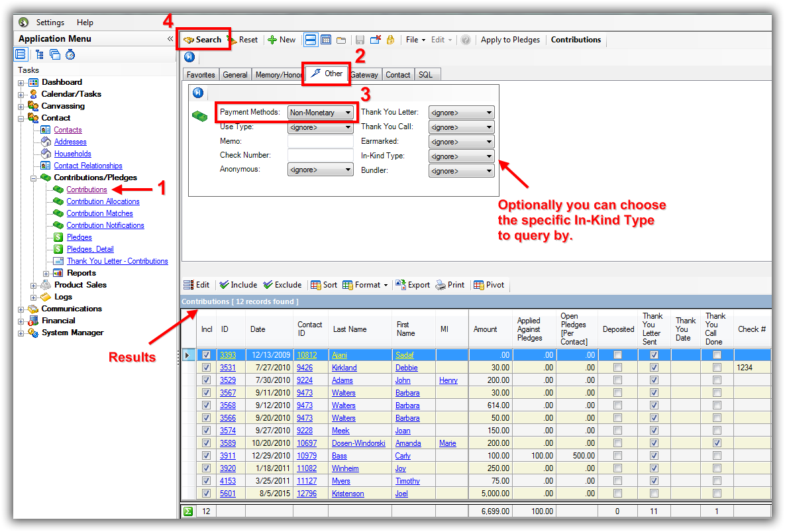Uncheck Thank You Call Done for Dosen-Windorski

click(717, 443)
